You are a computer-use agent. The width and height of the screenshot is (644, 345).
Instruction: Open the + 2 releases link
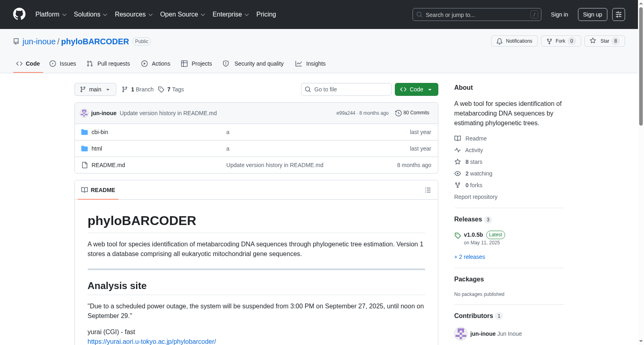coord(470,257)
